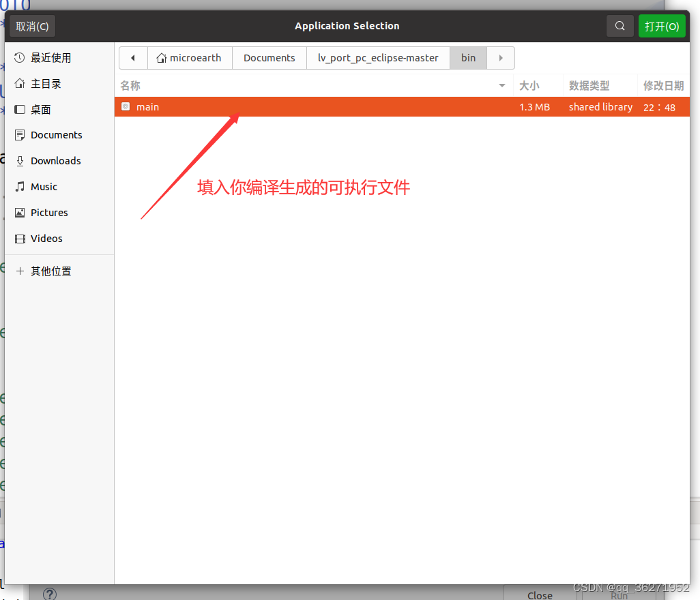This screenshot has width=700, height=600.
Task: Open the lv_port_pc_eclipse-master breadcrumb
Action: [378, 57]
